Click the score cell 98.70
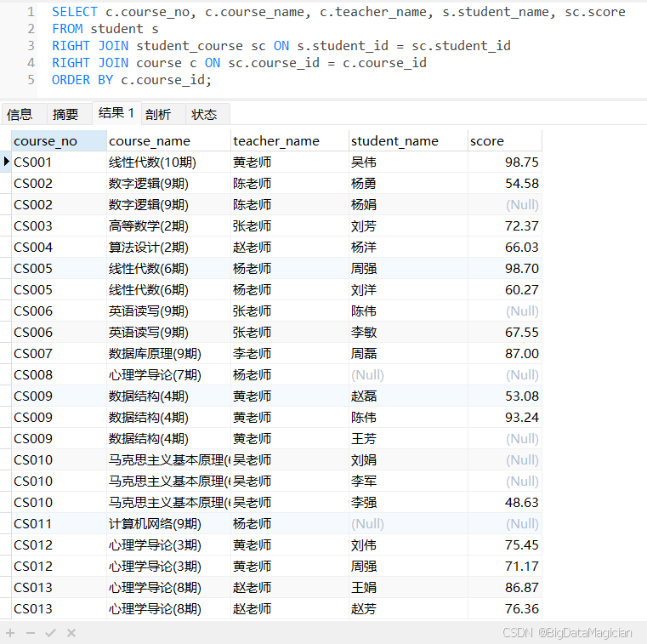Image resolution: width=647 pixels, height=644 pixels. (x=505, y=268)
